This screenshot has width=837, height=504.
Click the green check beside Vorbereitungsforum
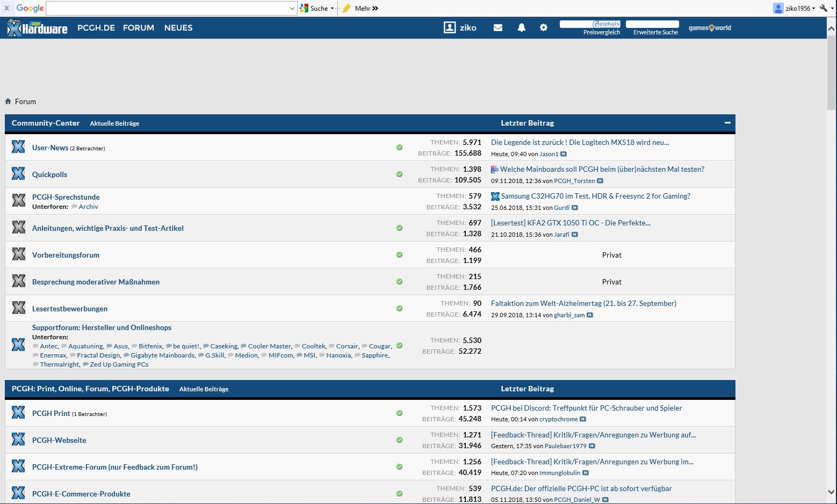399,255
